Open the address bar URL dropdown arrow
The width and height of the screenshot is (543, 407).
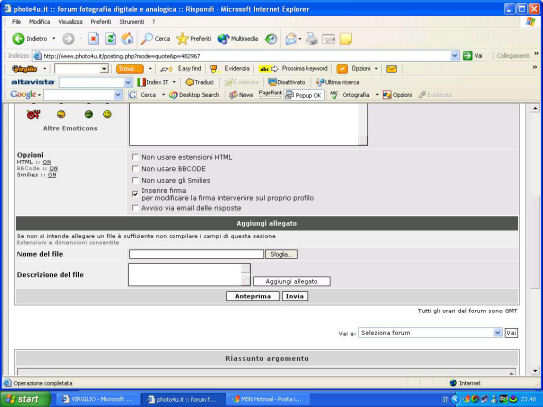pos(455,55)
